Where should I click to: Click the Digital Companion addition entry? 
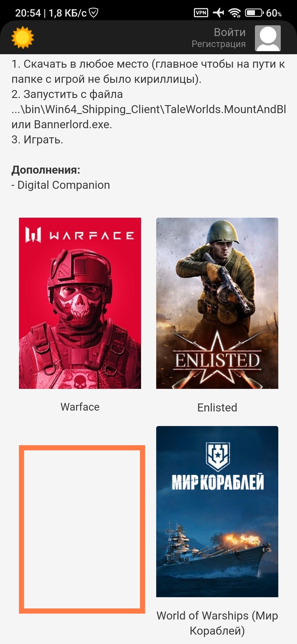point(61,185)
